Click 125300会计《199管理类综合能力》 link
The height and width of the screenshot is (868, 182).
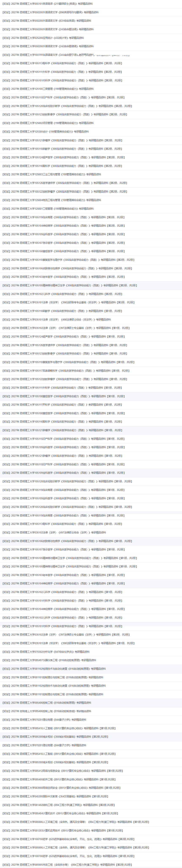pyautogui.click(x=46, y=132)
